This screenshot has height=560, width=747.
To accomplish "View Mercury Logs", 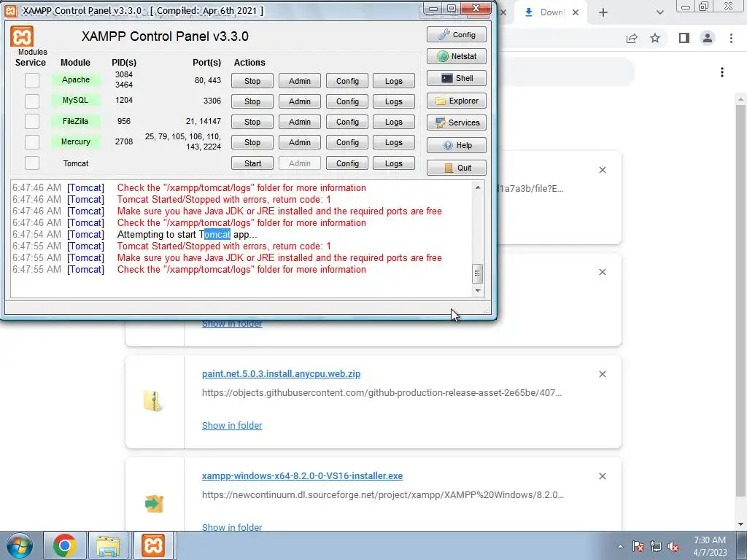I will [x=393, y=142].
